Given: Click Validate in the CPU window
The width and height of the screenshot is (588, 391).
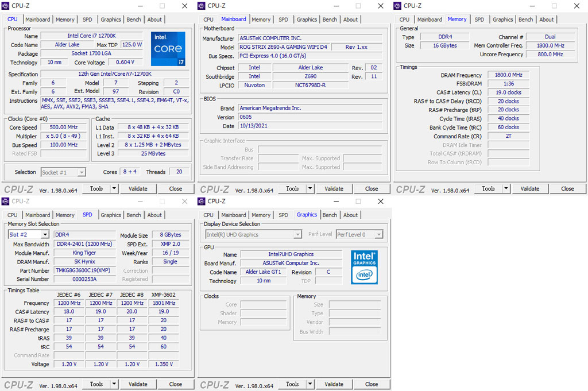Looking at the screenshot, I should click(138, 188).
